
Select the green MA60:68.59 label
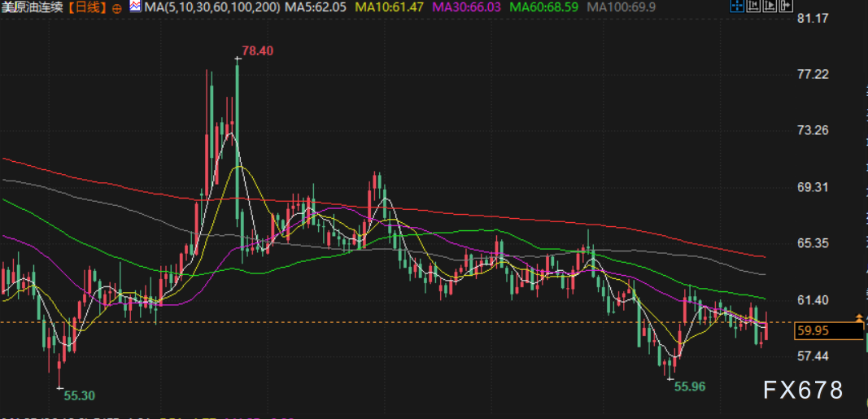click(543, 8)
